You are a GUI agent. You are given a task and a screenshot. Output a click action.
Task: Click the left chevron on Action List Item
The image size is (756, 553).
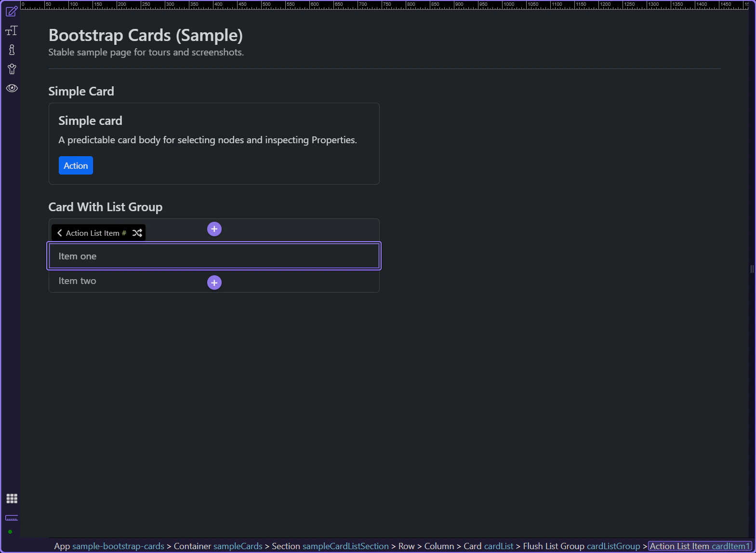point(60,233)
